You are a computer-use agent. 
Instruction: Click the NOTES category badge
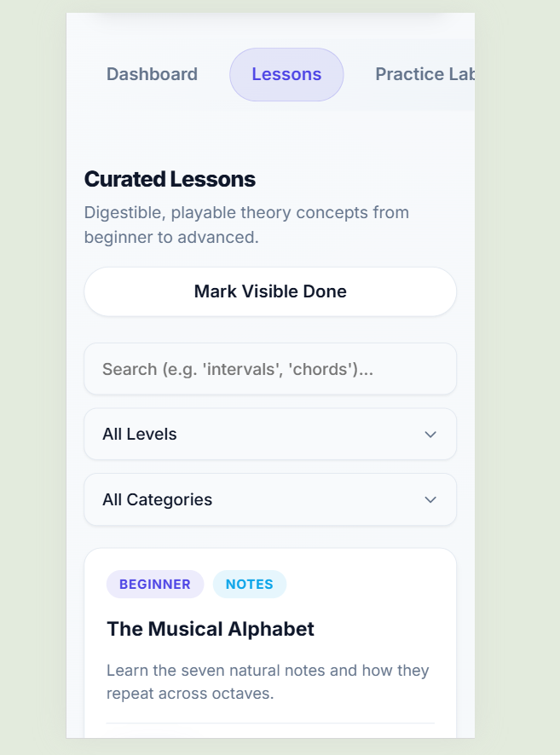pos(250,585)
